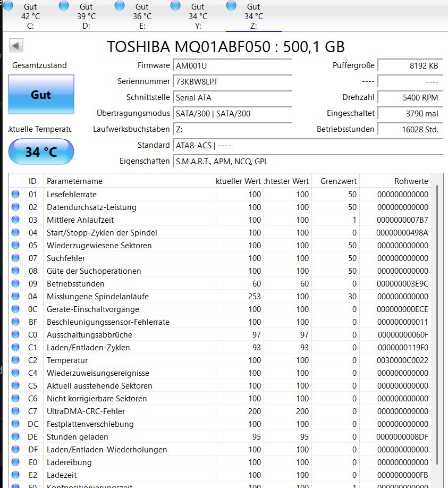Click the Schnittstelle field Serial ATA
Screen dimensions: 448x488
pyautogui.click(x=232, y=98)
